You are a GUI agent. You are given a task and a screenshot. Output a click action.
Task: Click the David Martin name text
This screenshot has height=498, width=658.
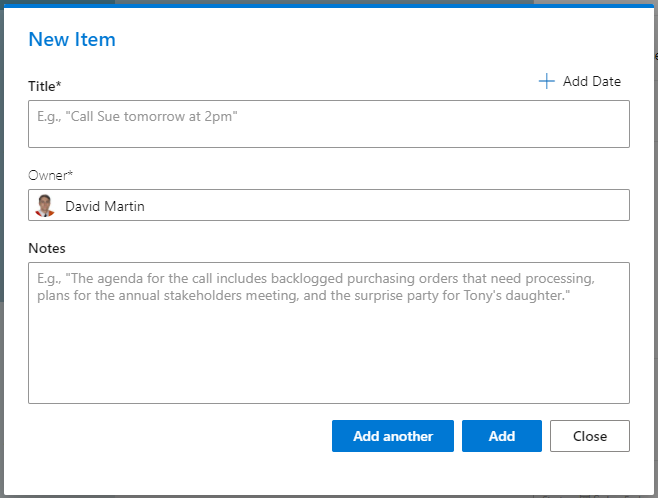tap(104, 206)
